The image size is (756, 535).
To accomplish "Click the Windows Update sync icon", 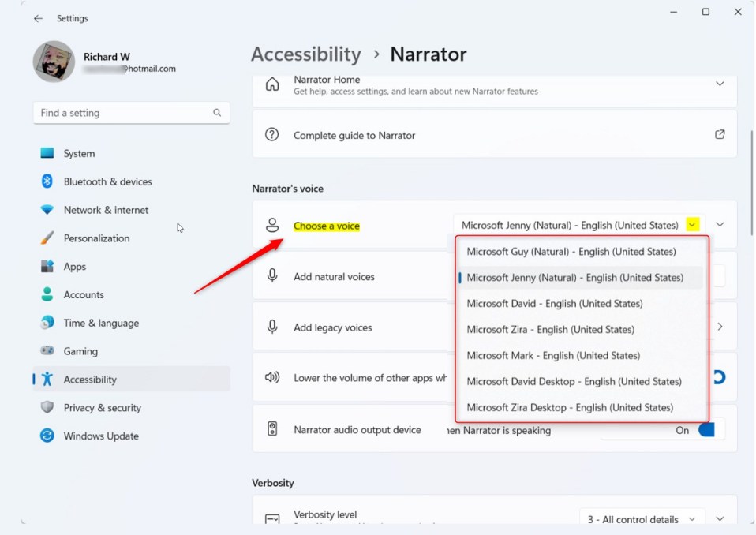I will pyautogui.click(x=47, y=436).
